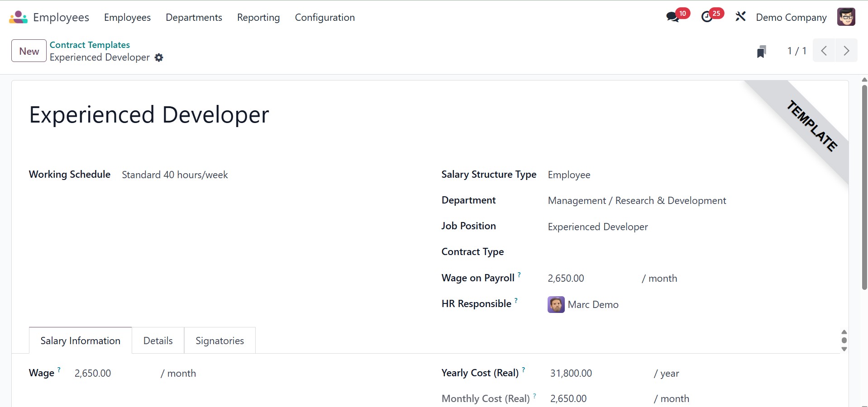Go to next record arrow
Viewport: 868px width, 407px height.
(x=846, y=51)
